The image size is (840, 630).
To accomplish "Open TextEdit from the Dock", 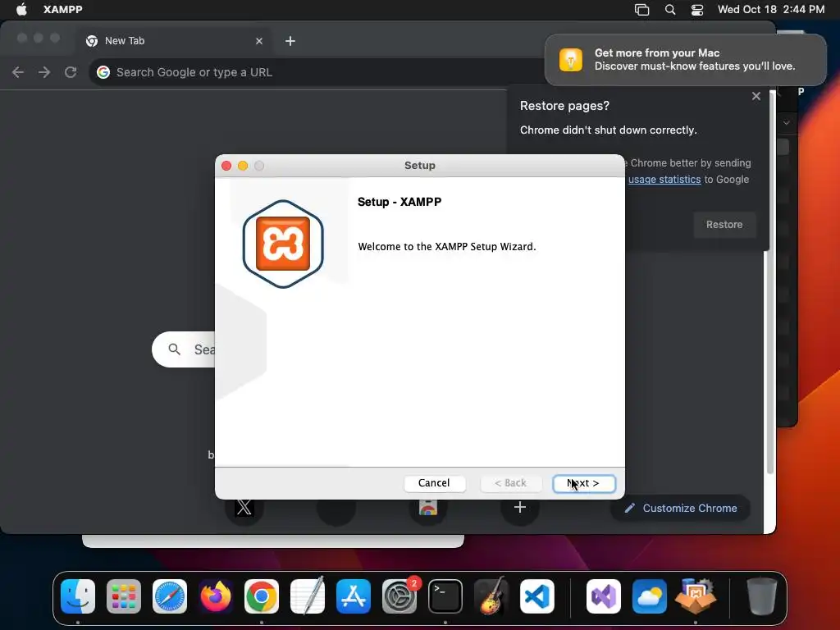I will coord(308,596).
